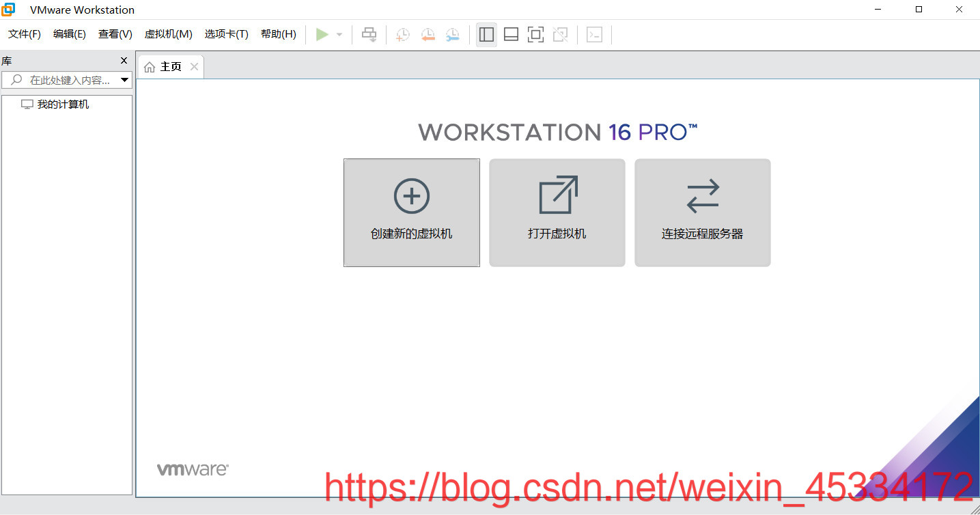Open the 文件(F) menu
Screen dimensions: 980x515
[25, 34]
